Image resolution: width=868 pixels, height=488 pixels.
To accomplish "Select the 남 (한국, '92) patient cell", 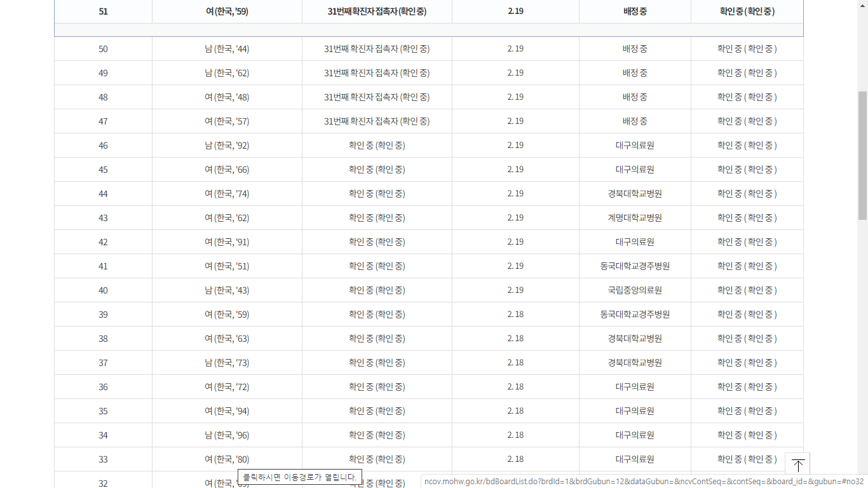I will 227,146.
